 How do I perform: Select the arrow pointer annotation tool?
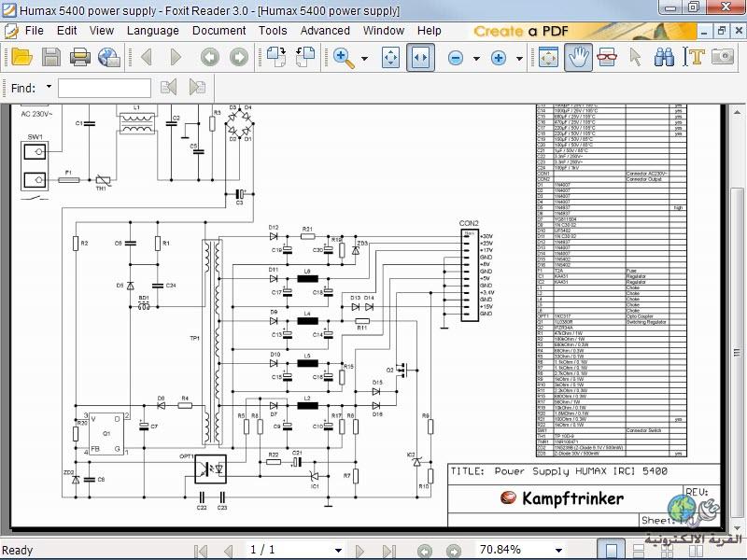coord(636,58)
